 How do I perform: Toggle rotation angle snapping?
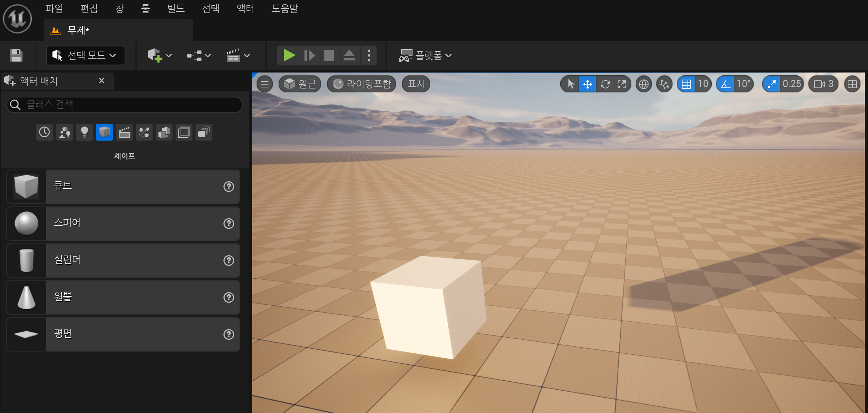[725, 84]
